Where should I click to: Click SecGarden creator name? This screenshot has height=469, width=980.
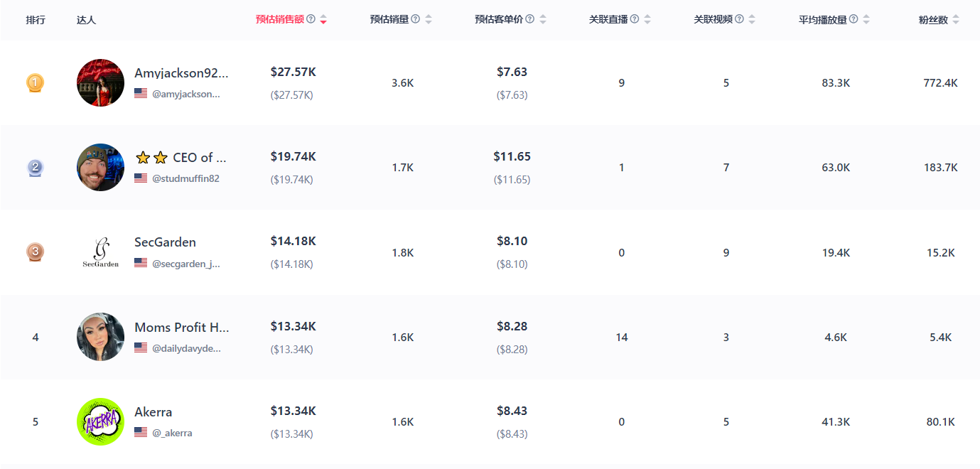[165, 242]
